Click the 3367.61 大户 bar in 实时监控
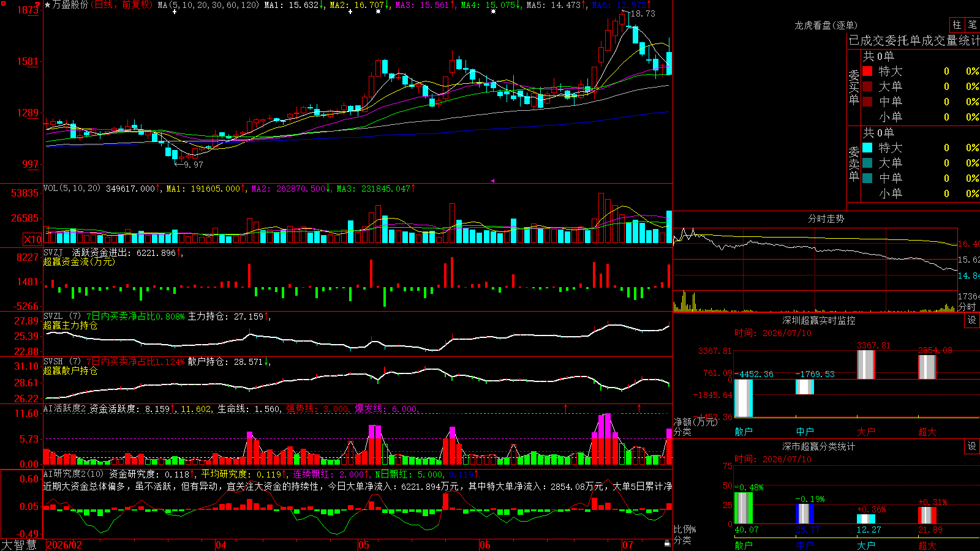This screenshot has width=980, height=551. pos(866,365)
